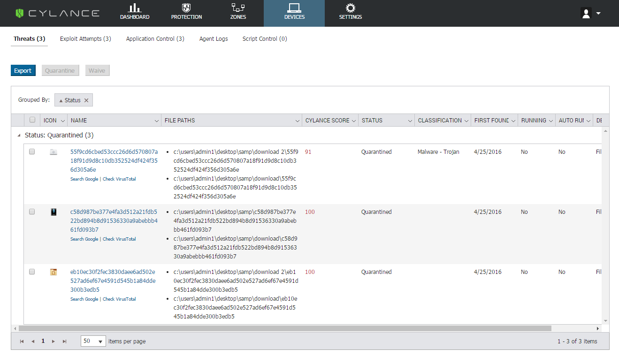This screenshot has width=619, height=364.
Task: Go to last page of results
Action: tap(65, 341)
